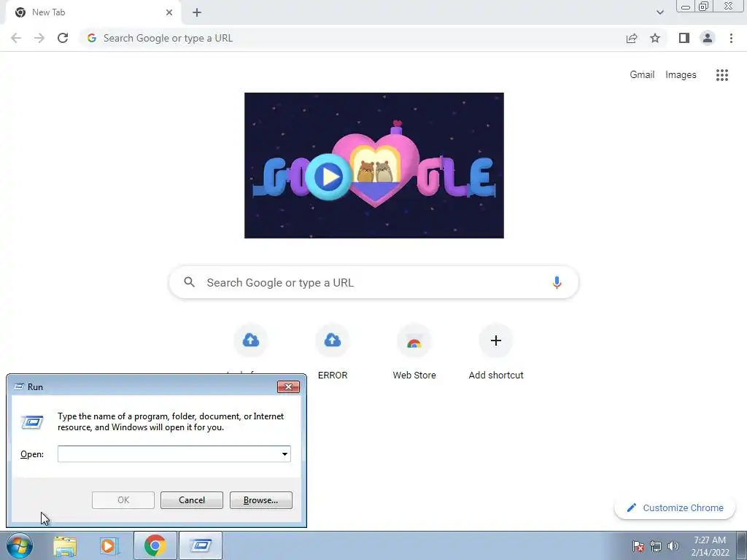Click the share page icon in address bar
Viewport: 747px width, 560px height.
632,38
